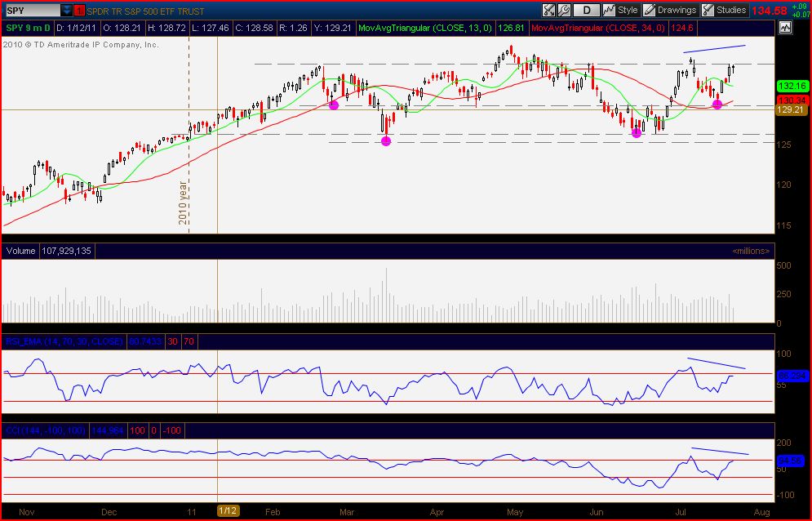Viewport: 812px width, 521px height.
Task: Click the Nov label on the time axis
Action: pyautogui.click(x=26, y=512)
